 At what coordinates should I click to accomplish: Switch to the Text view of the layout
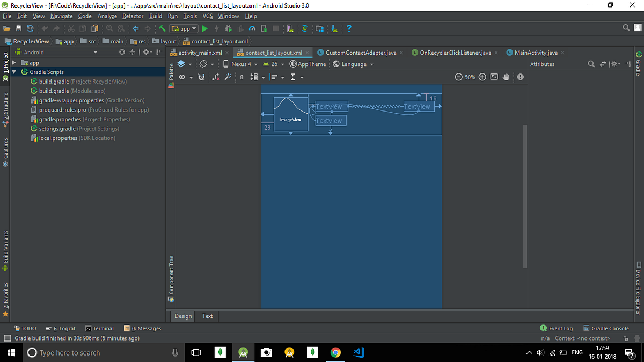[207, 316]
